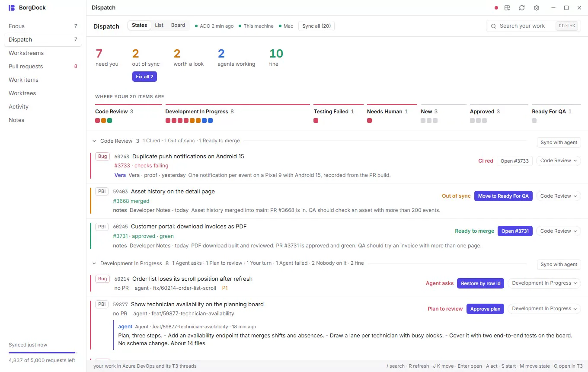This screenshot has width=588, height=372.
Task: Open Code Review dropdown for Customer portal item
Action: [x=559, y=231]
